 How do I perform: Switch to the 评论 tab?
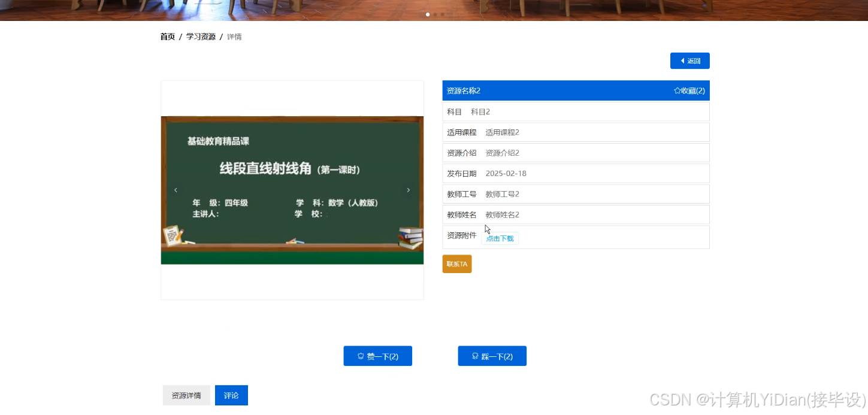[x=231, y=395]
